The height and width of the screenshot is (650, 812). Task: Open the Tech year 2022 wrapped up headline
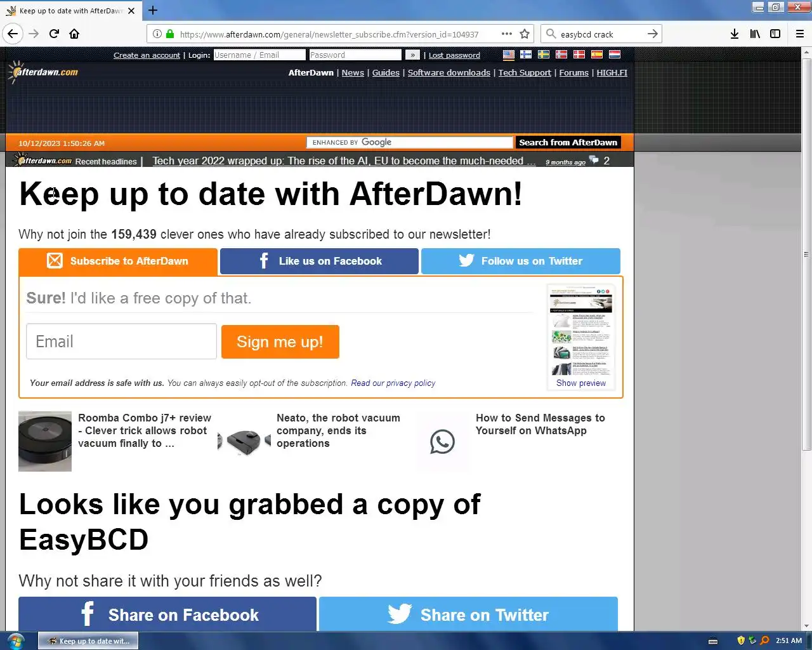pos(344,161)
